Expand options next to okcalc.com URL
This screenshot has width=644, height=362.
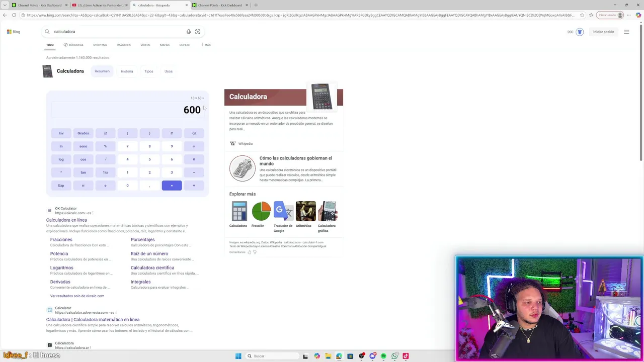[x=93, y=213]
